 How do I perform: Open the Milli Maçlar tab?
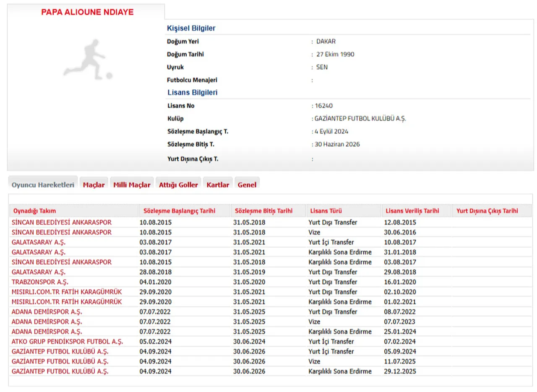132,185
